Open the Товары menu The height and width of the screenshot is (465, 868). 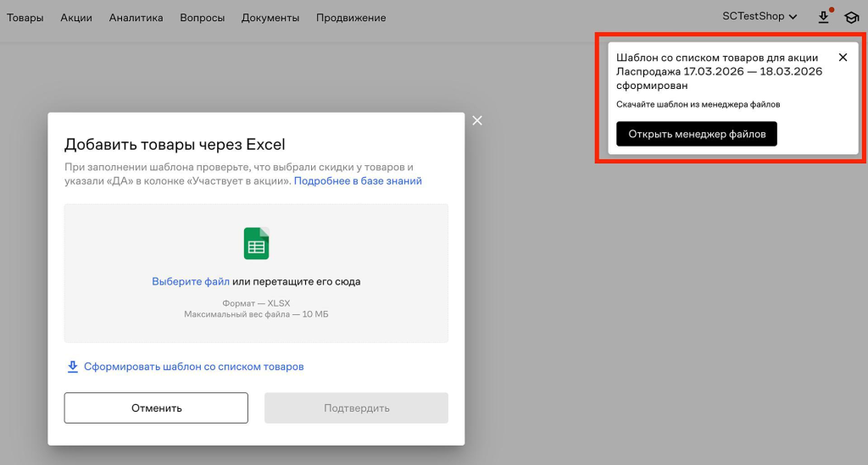coord(25,18)
